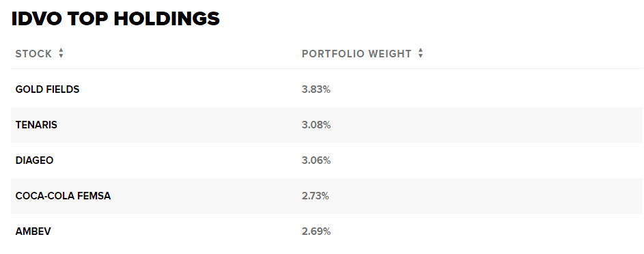Image resolution: width=644 pixels, height=254 pixels.
Task: Select the TENARIS shaded table row
Action: click(x=326, y=125)
